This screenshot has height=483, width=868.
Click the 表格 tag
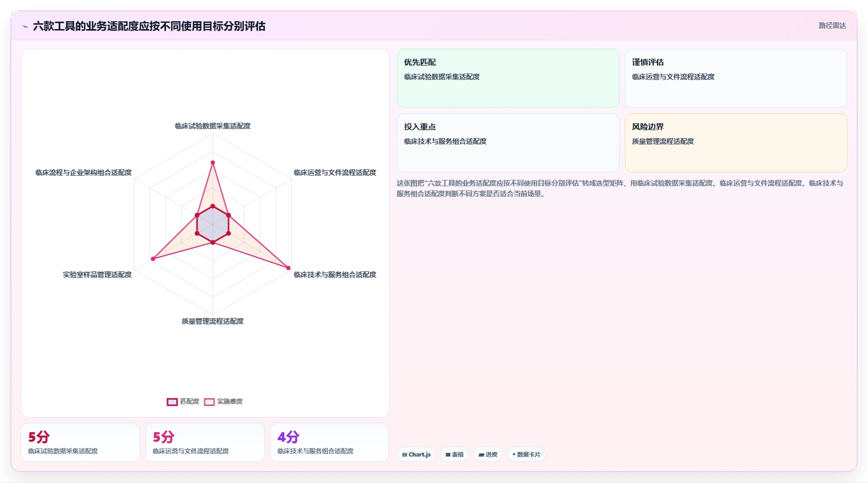(455, 454)
